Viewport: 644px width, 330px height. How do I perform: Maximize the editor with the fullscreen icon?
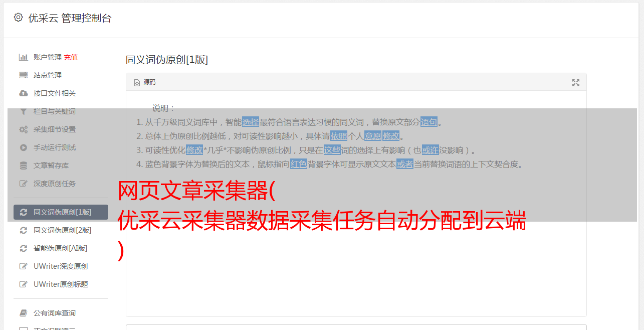(x=576, y=83)
